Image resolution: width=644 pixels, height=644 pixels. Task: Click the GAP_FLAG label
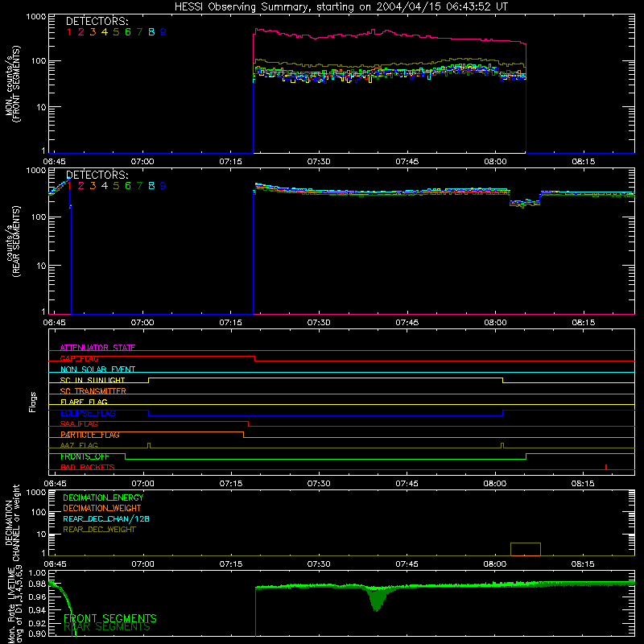pyautogui.click(x=79, y=358)
